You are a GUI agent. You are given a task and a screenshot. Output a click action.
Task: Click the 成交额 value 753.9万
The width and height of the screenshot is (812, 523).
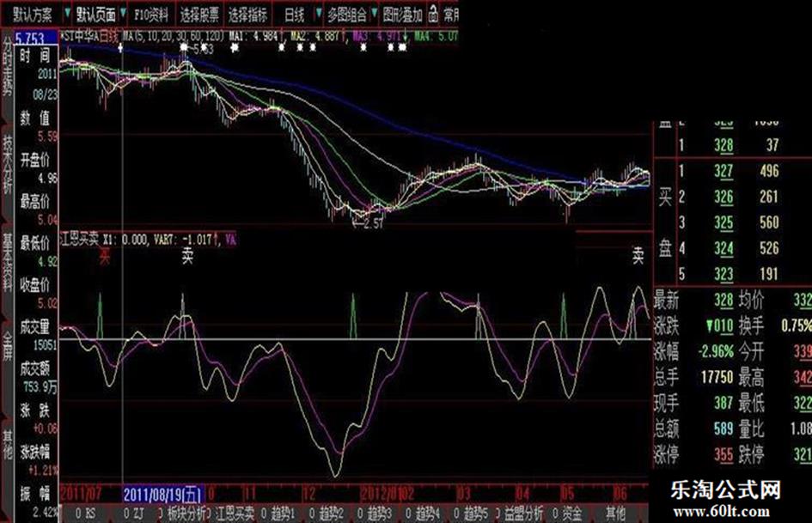point(40,386)
